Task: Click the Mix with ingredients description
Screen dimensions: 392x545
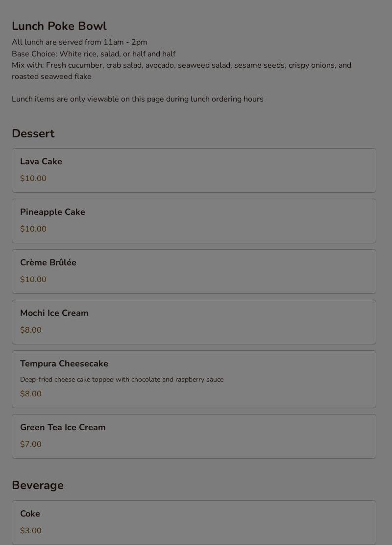Action: [182, 71]
